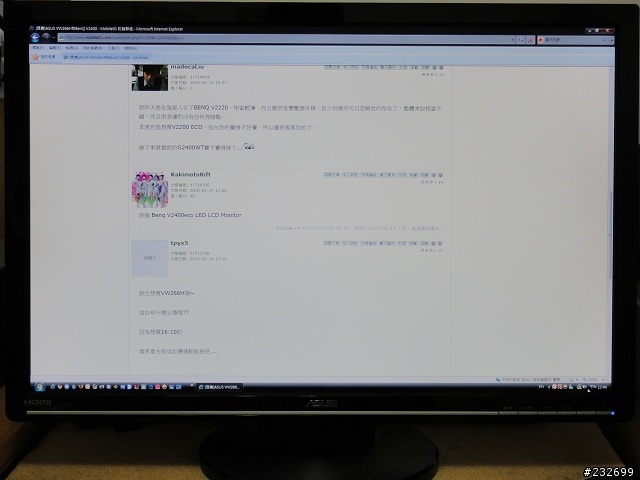
Task: Click the madecat.w username link
Action: 187,67
